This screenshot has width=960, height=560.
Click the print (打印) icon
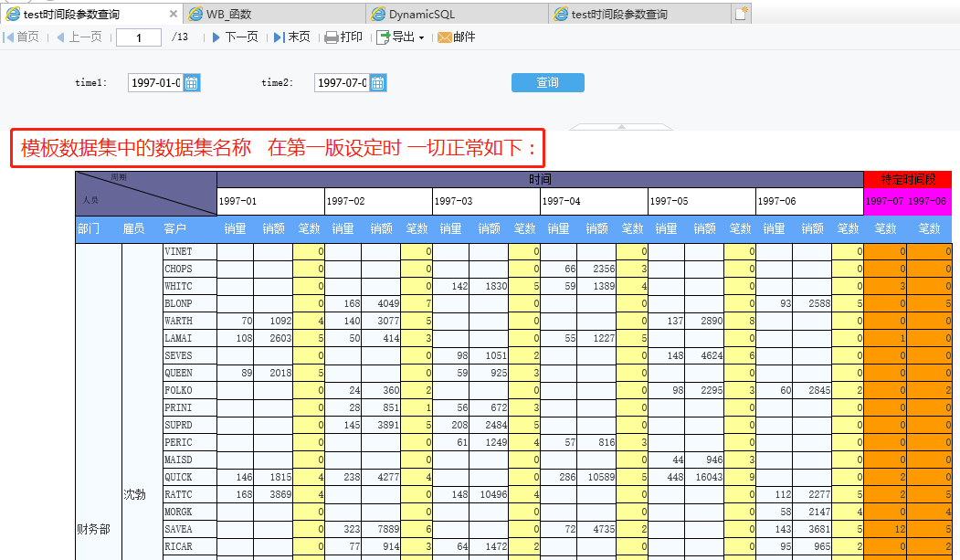[332, 37]
